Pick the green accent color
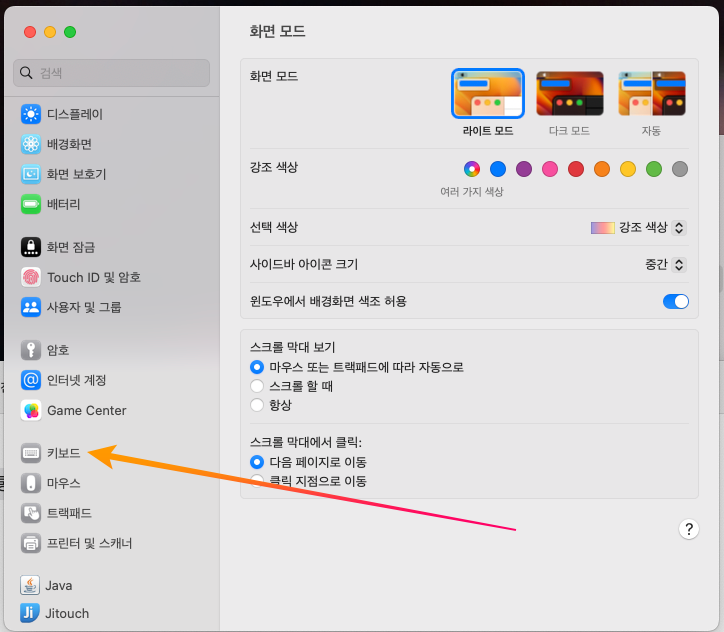The width and height of the screenshot is (724, 632). pyautogui.click(x=654, y=169)
